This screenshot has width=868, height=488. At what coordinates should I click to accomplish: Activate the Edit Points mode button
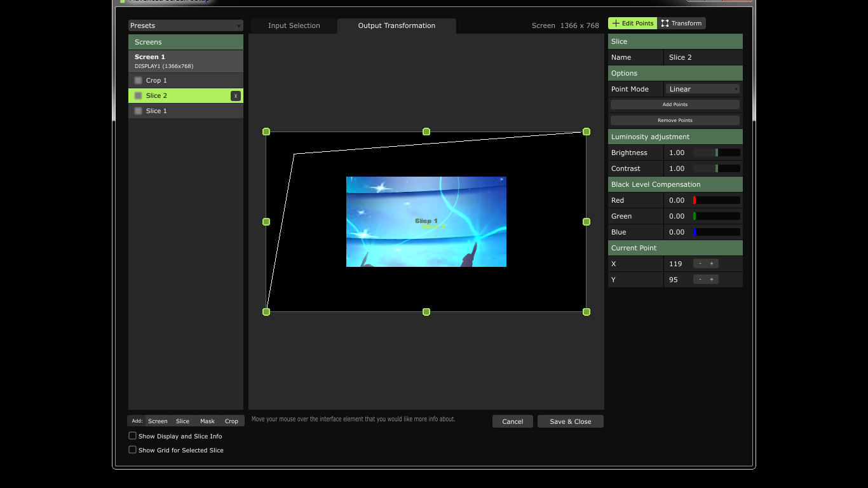(x=632, y=24)
